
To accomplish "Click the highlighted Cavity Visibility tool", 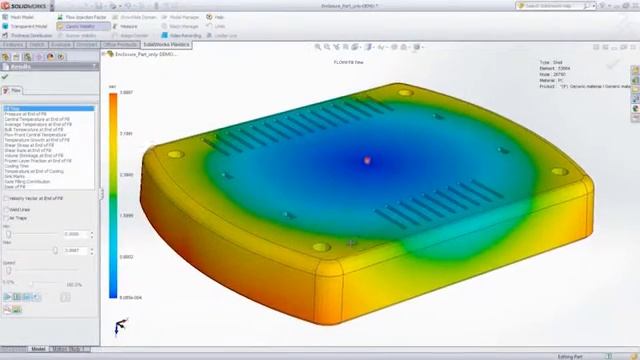I will (x=83, y=26).
